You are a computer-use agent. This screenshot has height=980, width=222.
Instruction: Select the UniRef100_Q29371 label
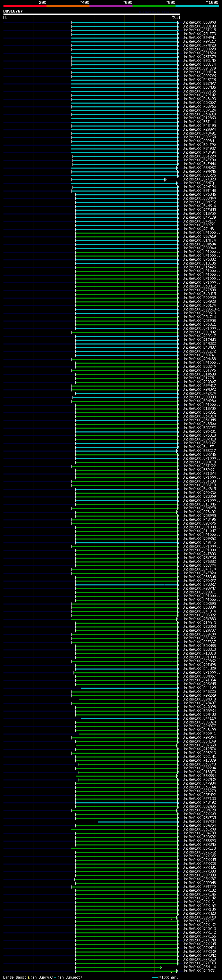coord(199,592)
